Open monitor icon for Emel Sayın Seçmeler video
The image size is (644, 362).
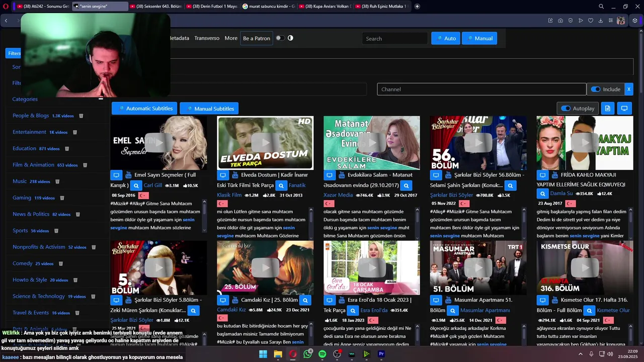pyautogui.click(x=116, y=175)
